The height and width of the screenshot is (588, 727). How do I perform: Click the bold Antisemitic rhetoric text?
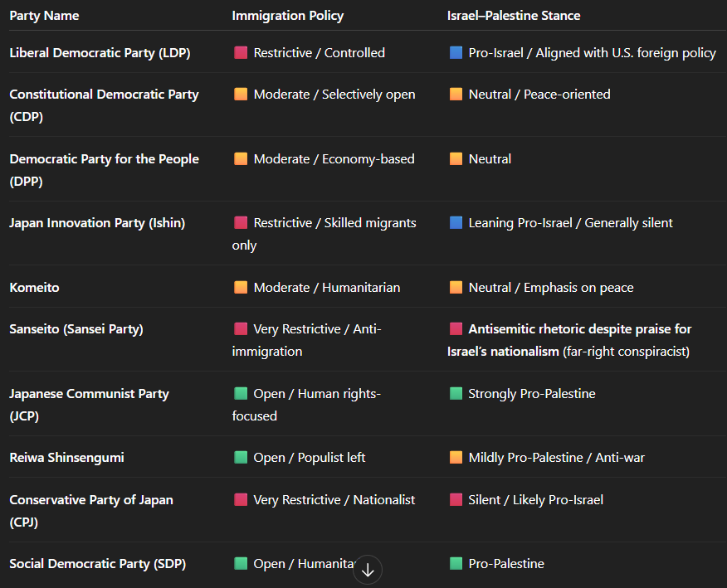click(569, 340)
